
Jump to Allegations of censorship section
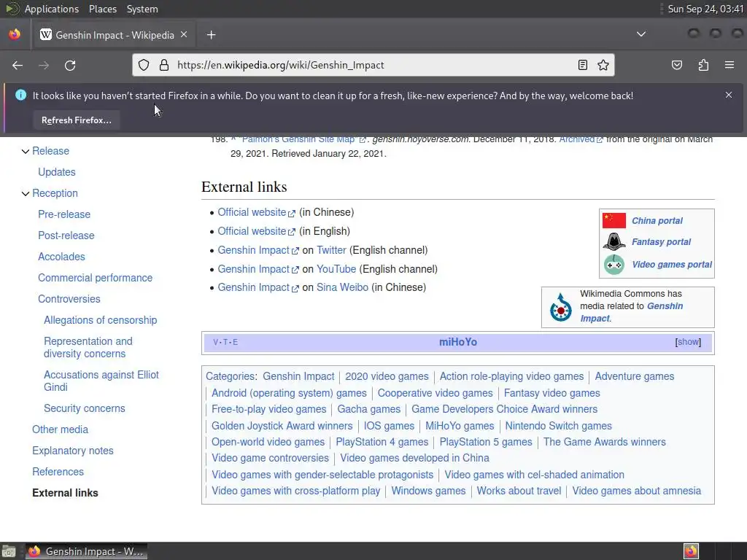coord(101,320)
